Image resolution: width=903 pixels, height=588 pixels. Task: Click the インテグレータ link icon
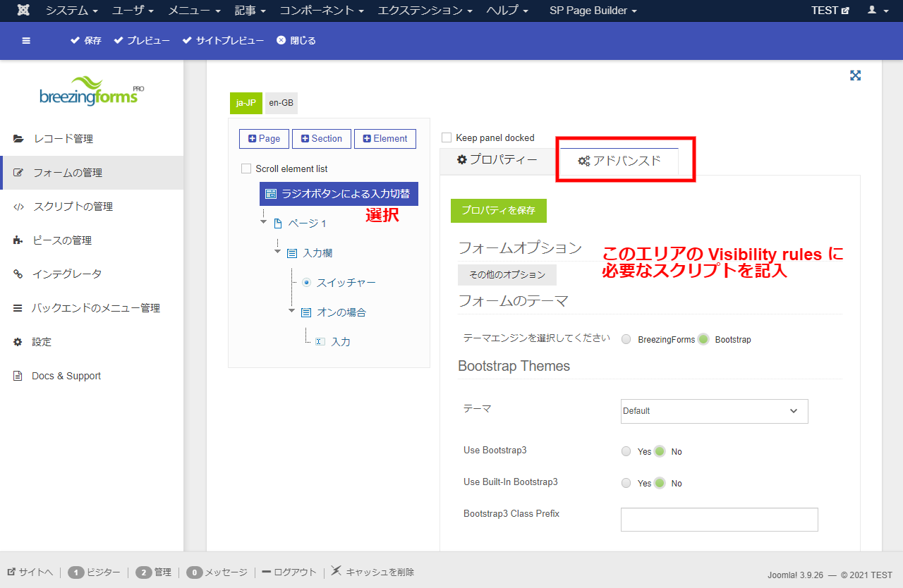[18, 274]
